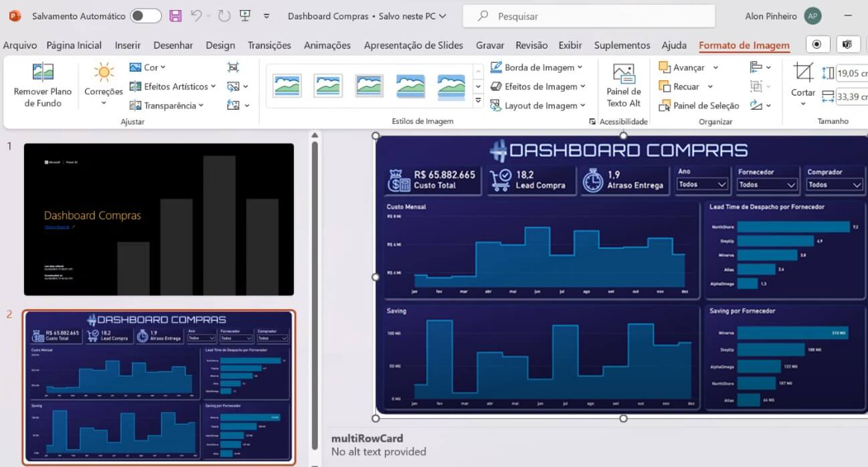Open file save location dropdown in title
868x467 pixels.
pos(443,16)
